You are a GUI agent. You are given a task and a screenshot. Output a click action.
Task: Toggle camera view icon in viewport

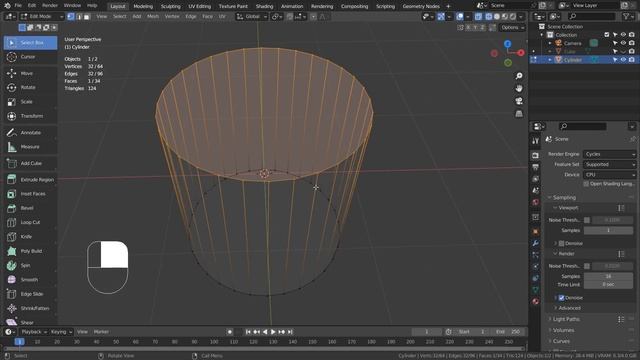coord(519,101)
